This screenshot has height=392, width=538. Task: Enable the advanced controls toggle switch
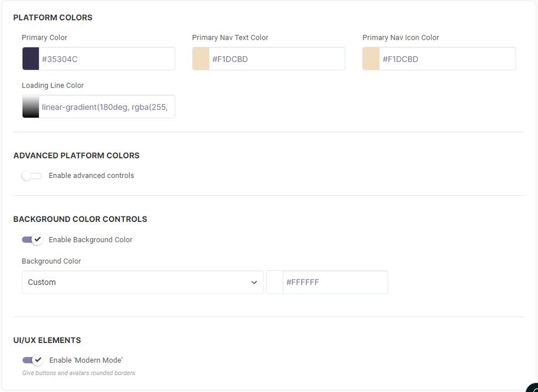[32, 176]
